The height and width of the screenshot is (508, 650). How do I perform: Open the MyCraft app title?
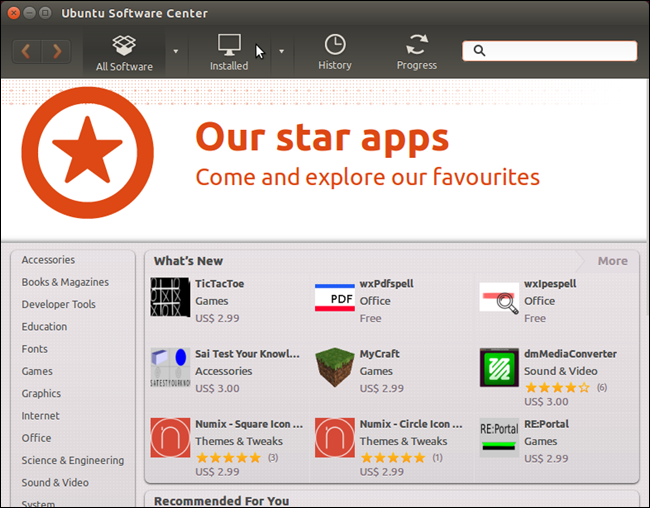pyautogui.click(x=379, y=354)
